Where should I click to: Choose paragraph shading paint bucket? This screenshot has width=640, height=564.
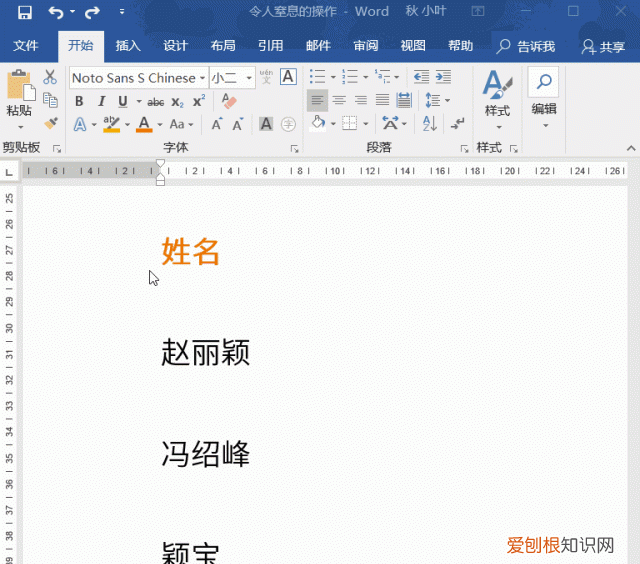pos(318,124)
